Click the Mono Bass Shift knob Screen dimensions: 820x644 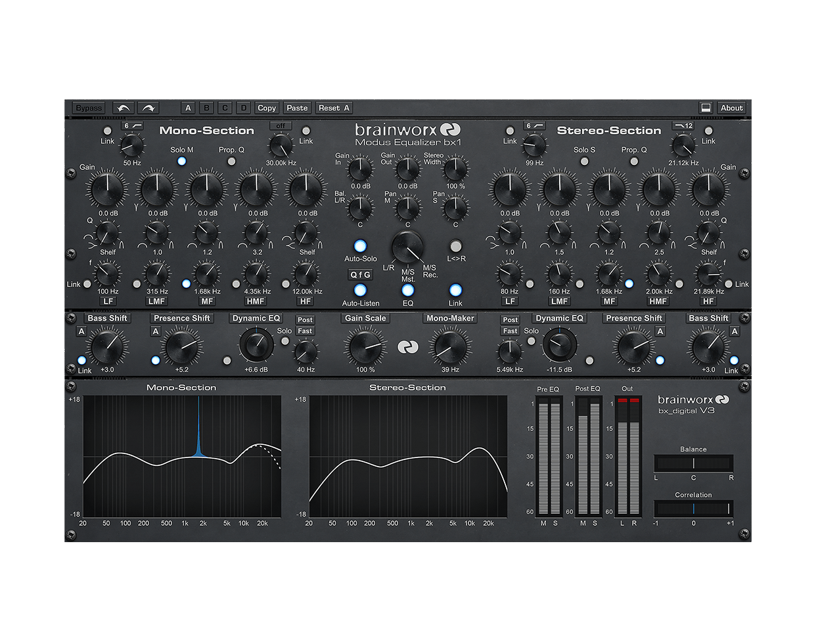click(x=107, y=347)
